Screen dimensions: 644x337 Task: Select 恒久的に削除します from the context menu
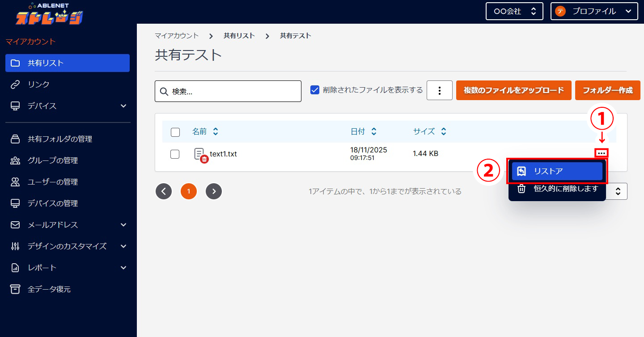[x=557, y=189]
